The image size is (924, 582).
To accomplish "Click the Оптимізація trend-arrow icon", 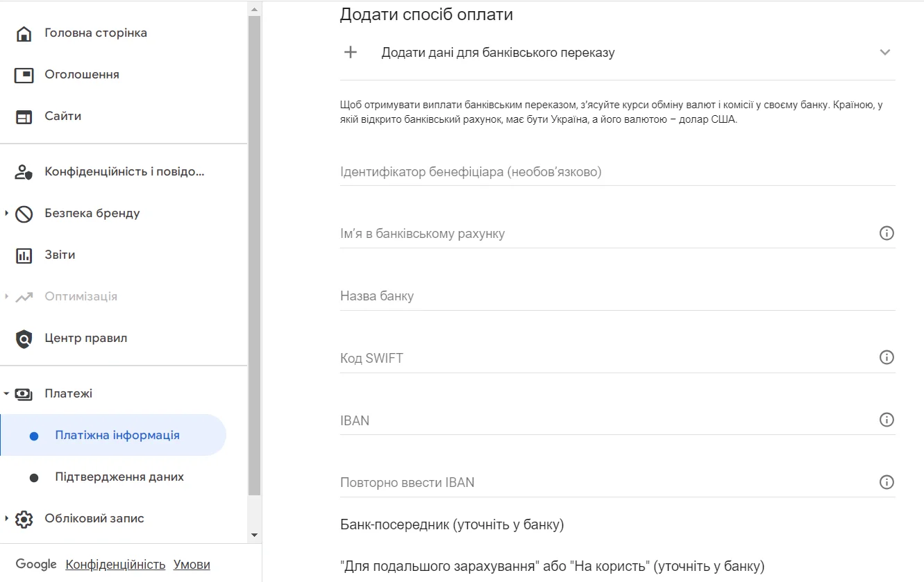I will 24,297.
